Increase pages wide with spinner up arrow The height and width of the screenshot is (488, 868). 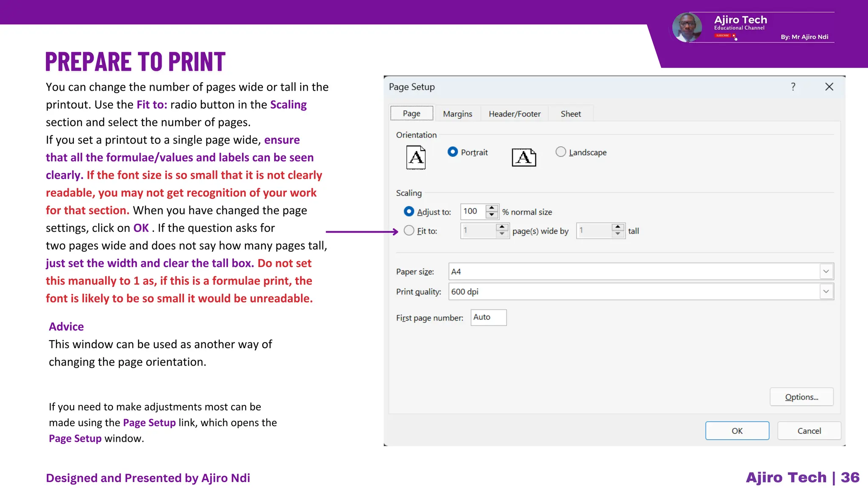[502, 227]
